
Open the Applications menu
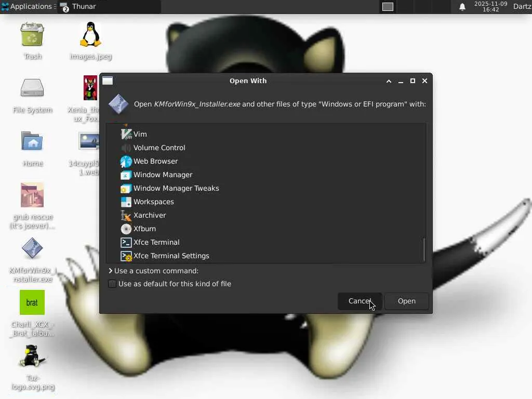[28, 6]
